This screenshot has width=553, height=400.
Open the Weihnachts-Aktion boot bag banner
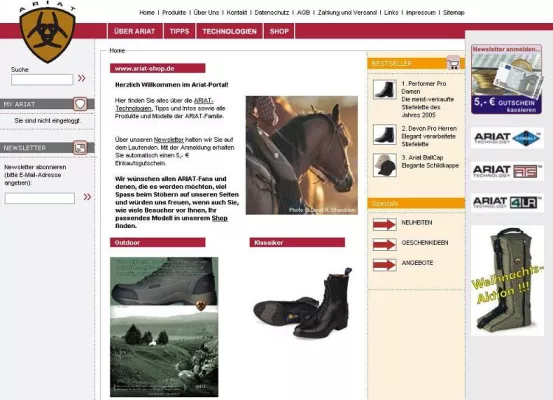pyautogui.click(x=507, y=280)
